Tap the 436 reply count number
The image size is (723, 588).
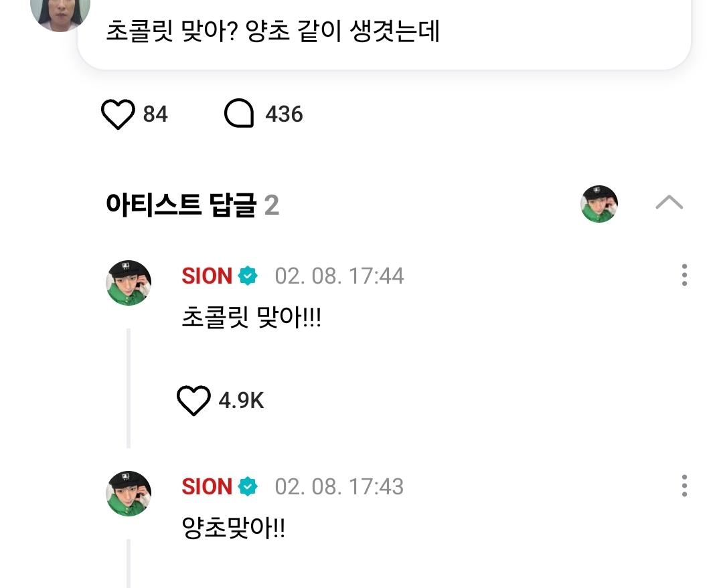pos(284,114)
